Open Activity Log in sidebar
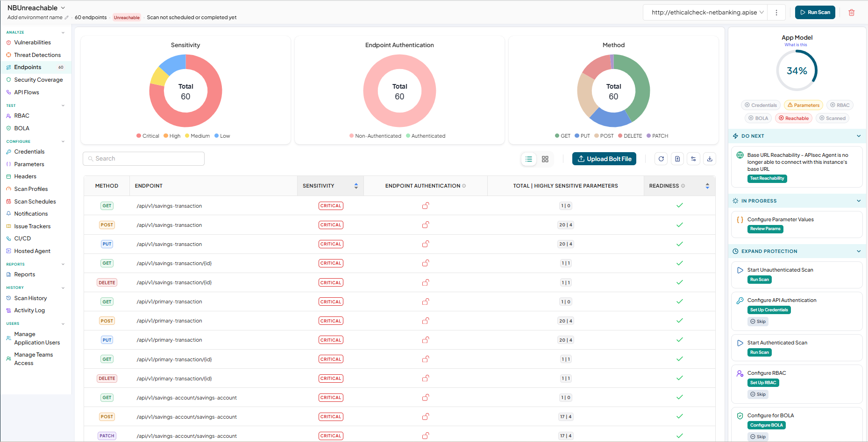The width and height of the screenshot is (868, 442). [x=29, y=310]
